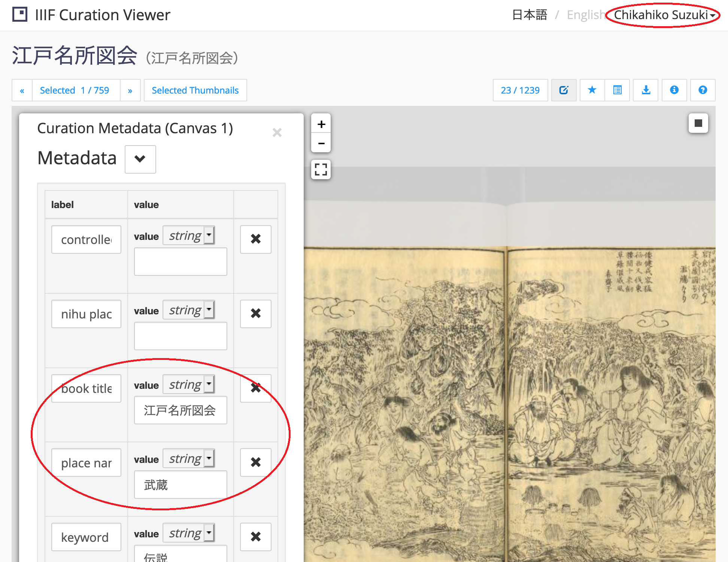Click the 江戸名所図会 page heading

75,56
